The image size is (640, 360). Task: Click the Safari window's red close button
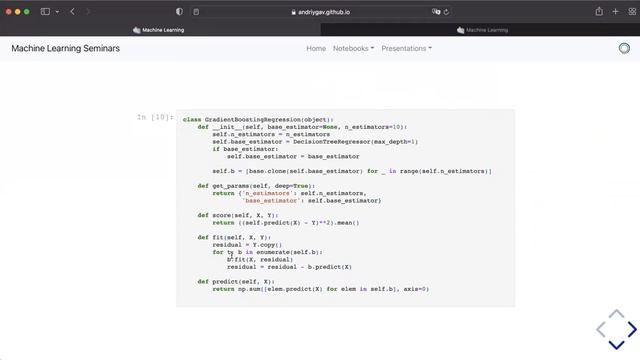click(9, 12)
